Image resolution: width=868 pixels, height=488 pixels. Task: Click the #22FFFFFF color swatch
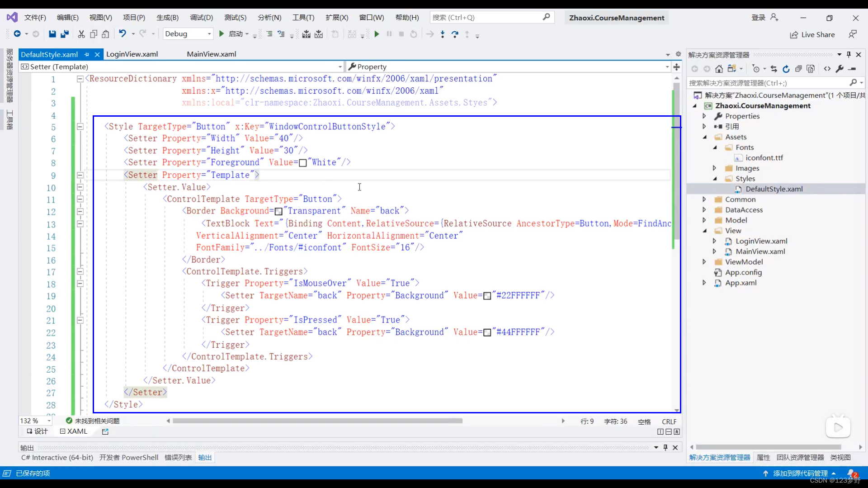coord(487,296)
